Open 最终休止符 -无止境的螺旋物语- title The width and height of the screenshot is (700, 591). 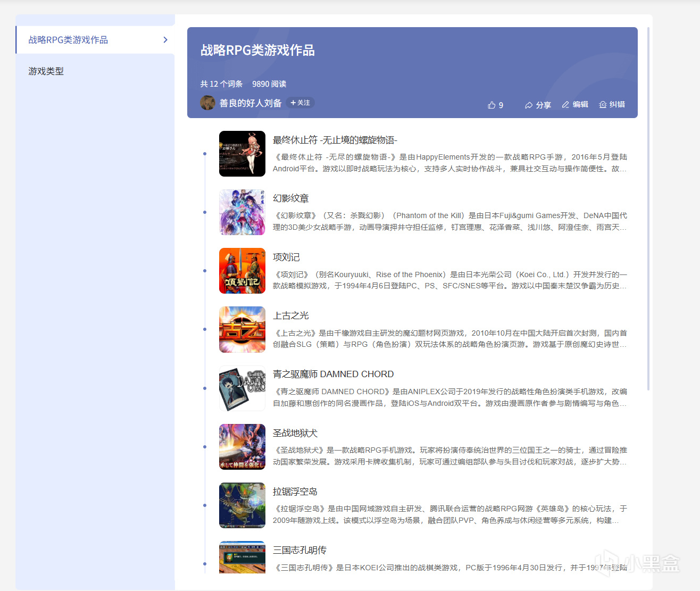pyautogui.click(x=335, y=140)
